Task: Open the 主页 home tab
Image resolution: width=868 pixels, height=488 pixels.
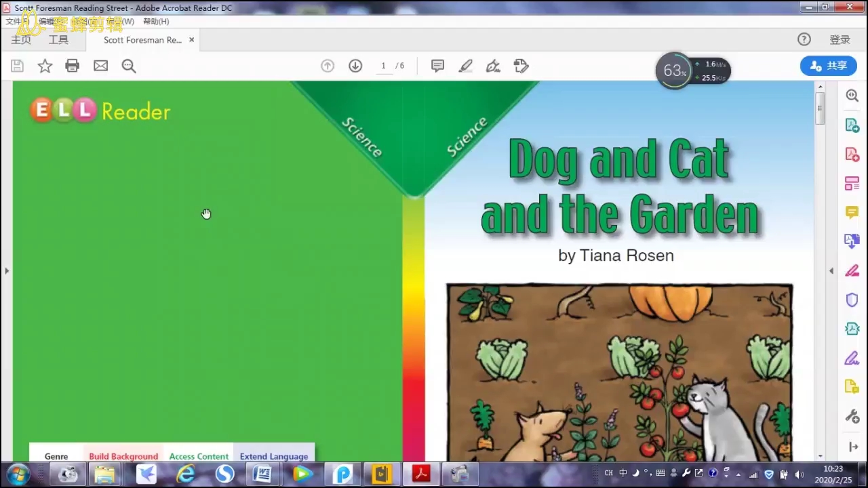Action: click(x=21, y=40)
